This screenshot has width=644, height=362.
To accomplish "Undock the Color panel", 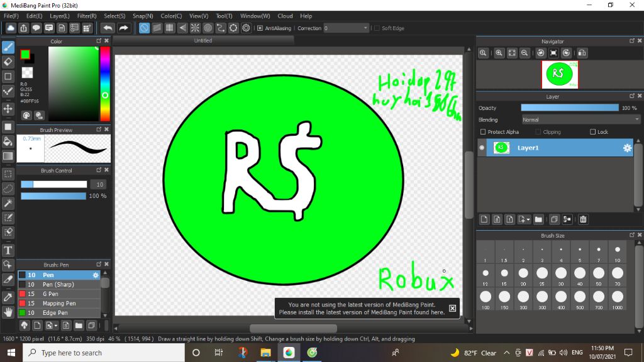I will coord(99,41).
